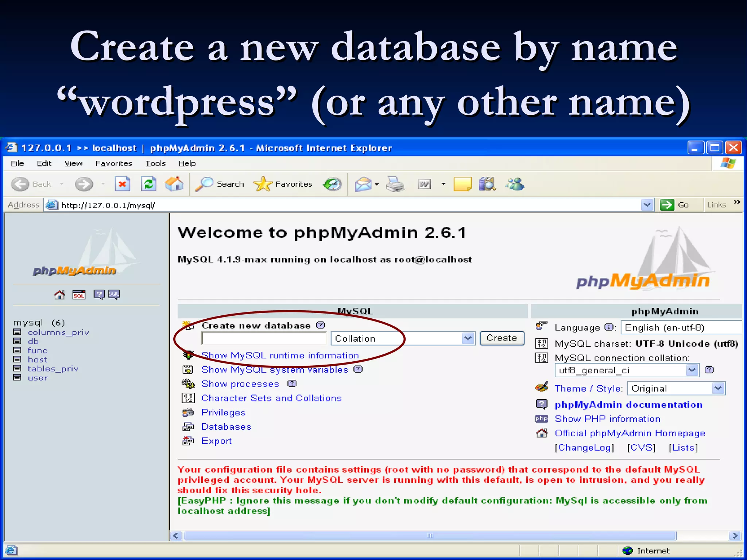Viewport: 747px width, 560px height.
Task: Go to browser Home page icon
Action: [174, 184]
